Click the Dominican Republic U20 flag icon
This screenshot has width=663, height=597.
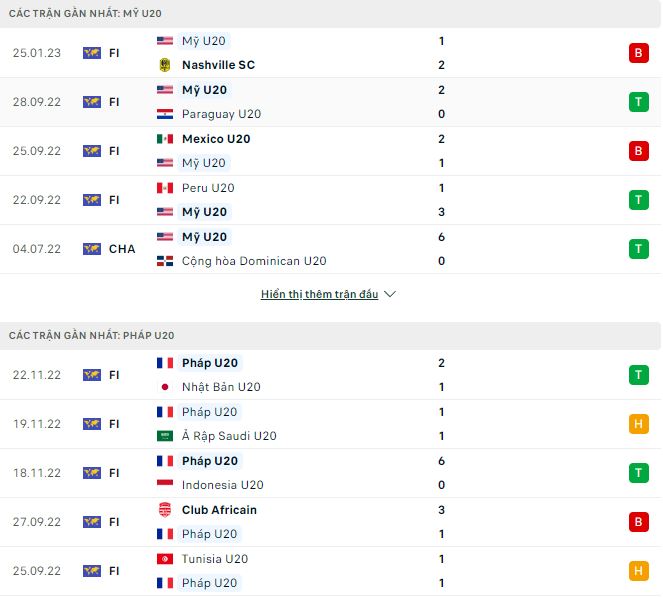pos(165,261)
